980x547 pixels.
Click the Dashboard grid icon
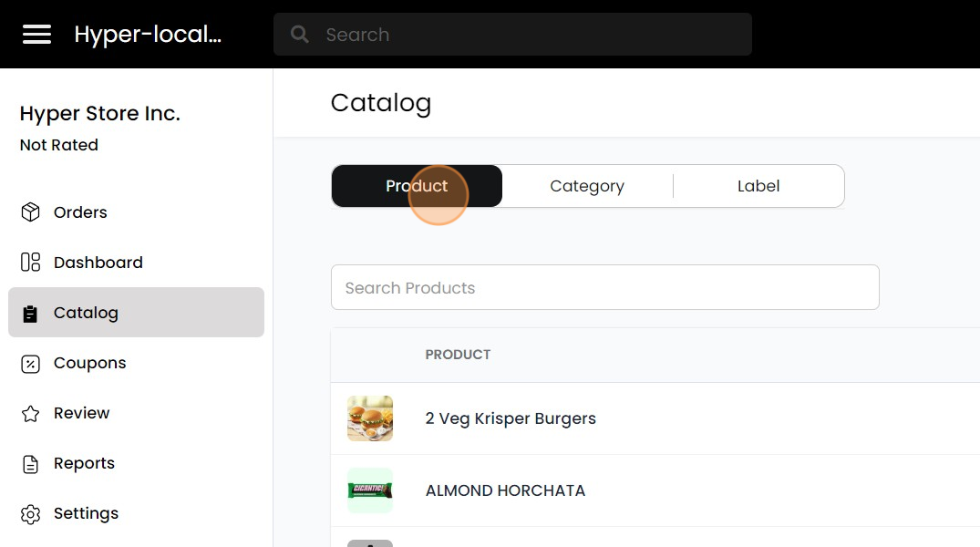(30, 262)
